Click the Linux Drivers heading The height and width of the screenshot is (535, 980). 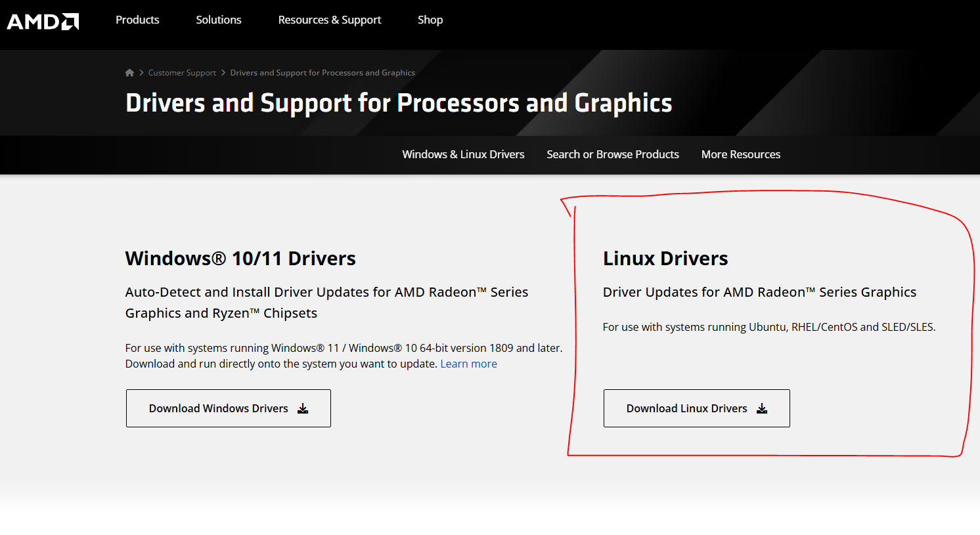(665, 258)
